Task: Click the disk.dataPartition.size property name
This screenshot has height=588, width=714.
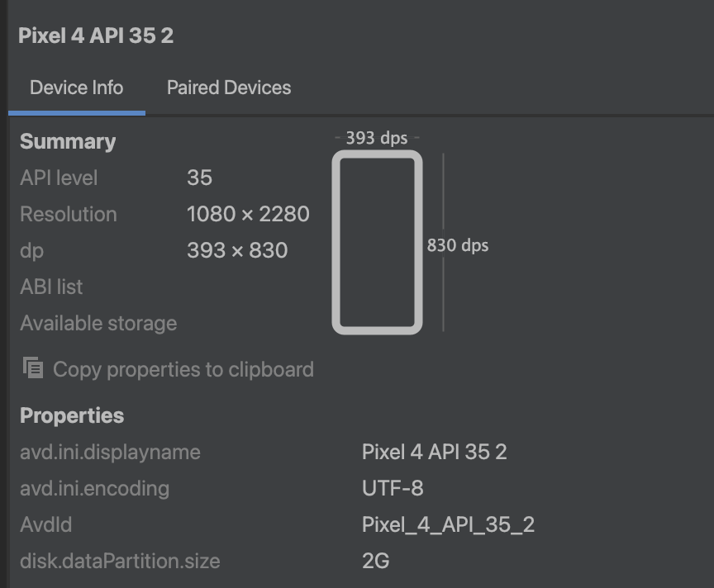Action: [x=120, y=562]
